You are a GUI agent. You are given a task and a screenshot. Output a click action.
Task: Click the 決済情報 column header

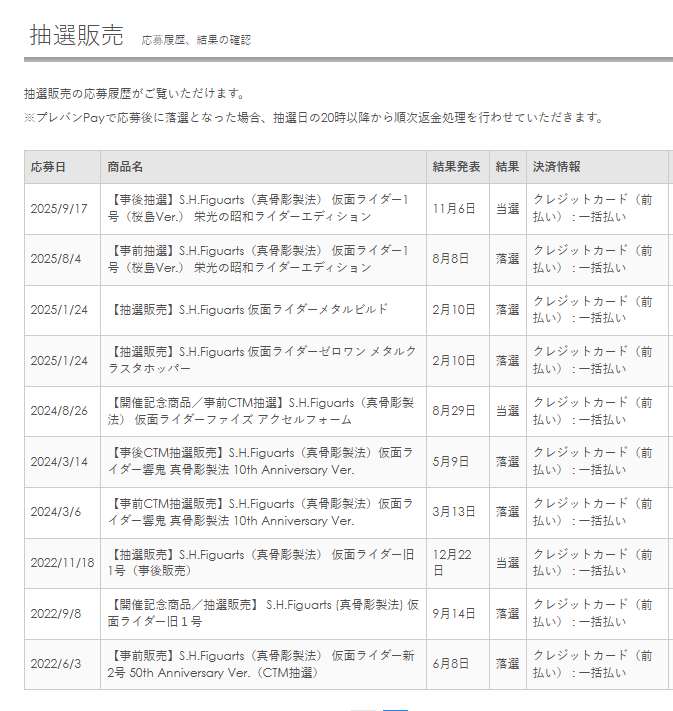(x=556, y=167)
